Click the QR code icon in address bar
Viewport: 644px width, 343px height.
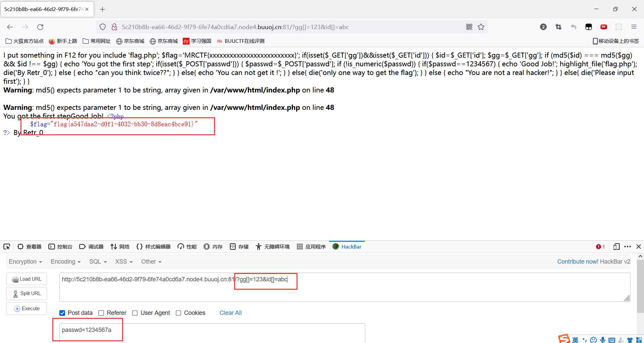[469, 27]
